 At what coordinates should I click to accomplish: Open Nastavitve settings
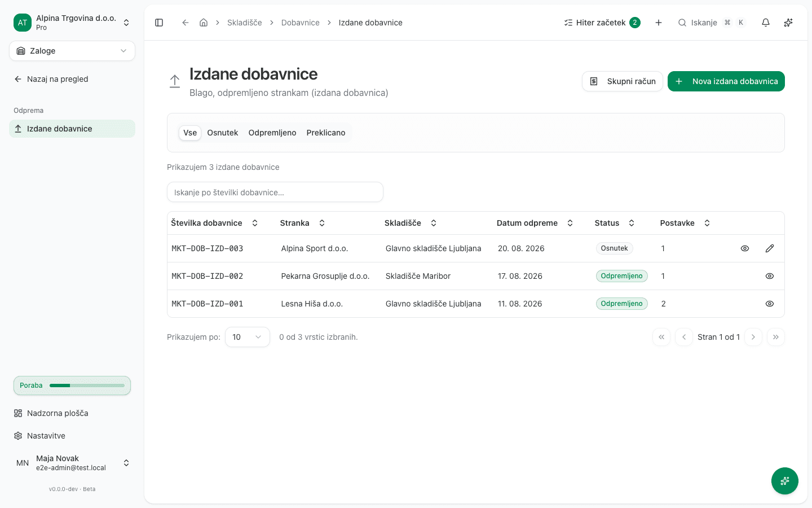[72, 436]
